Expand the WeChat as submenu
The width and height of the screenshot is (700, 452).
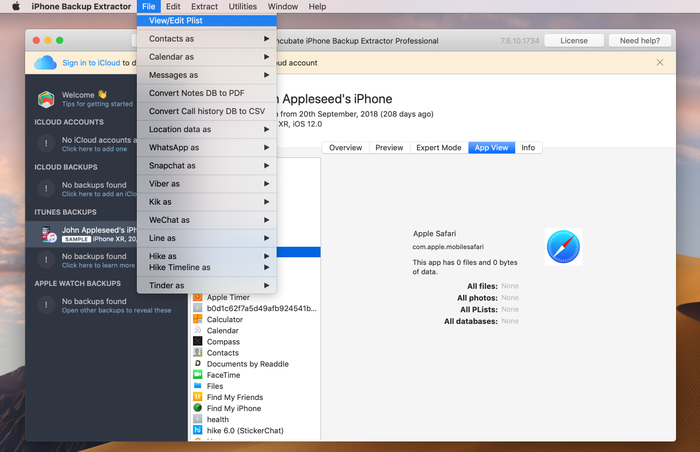click(207, 220)
